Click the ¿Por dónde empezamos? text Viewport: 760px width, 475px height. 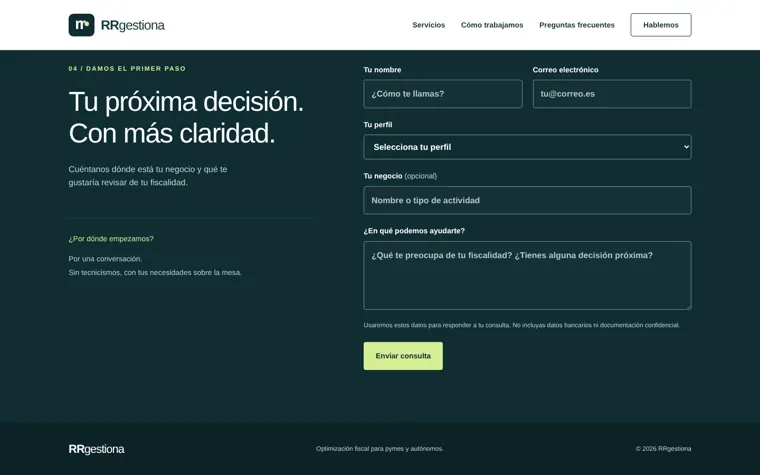[111, 239]
